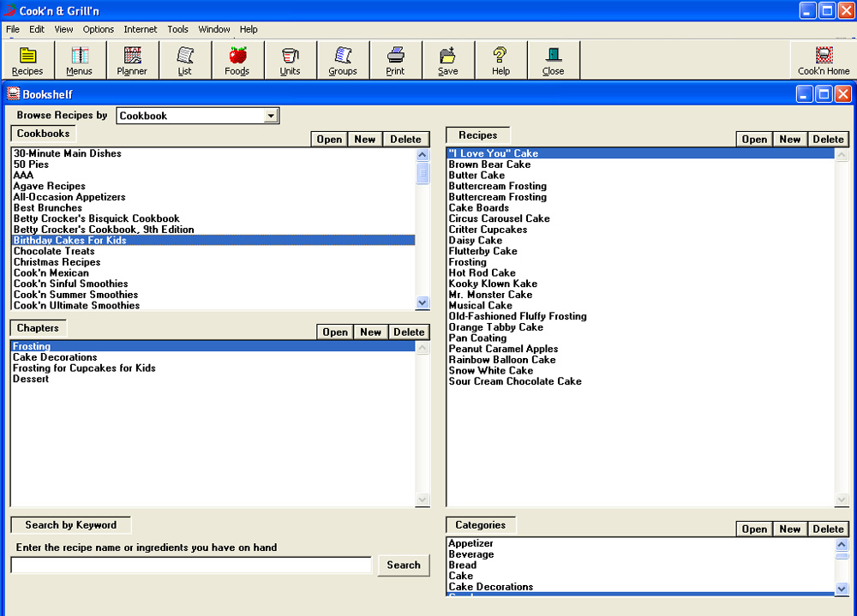Click Delete button above Chapters list
The height and width of the screenshot is (616, 857).
click(x=409, y=332)
